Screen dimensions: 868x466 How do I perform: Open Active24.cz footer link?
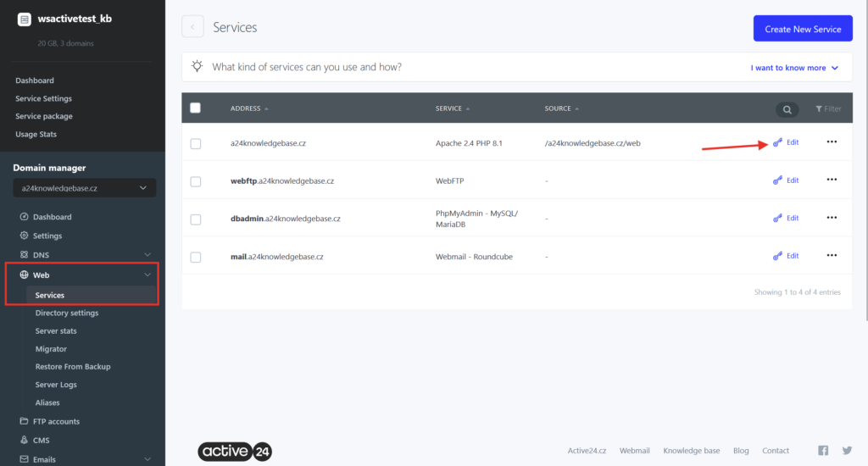pos(587,451)
